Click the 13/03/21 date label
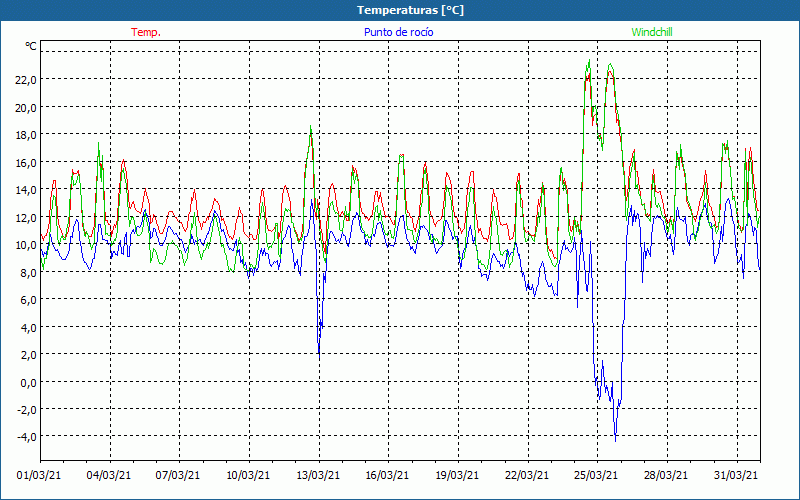This screenshot has height=500, width=800. coord(318,475)
